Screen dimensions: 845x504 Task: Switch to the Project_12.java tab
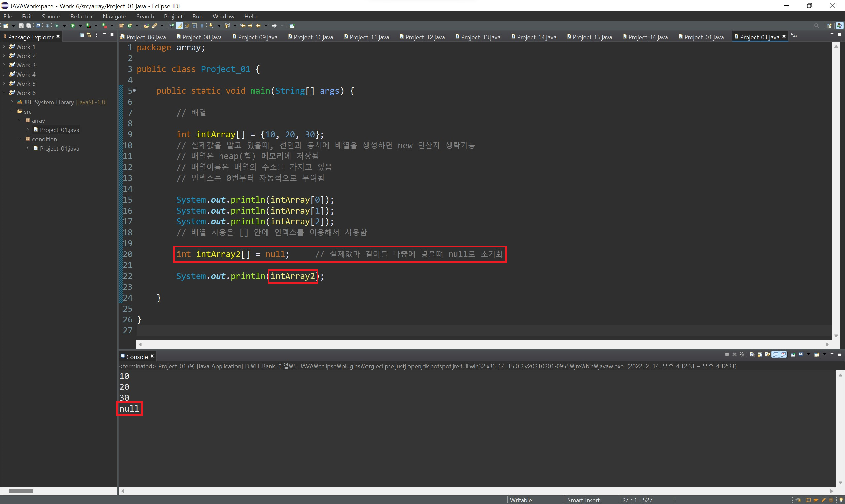[x=424, y=37]
